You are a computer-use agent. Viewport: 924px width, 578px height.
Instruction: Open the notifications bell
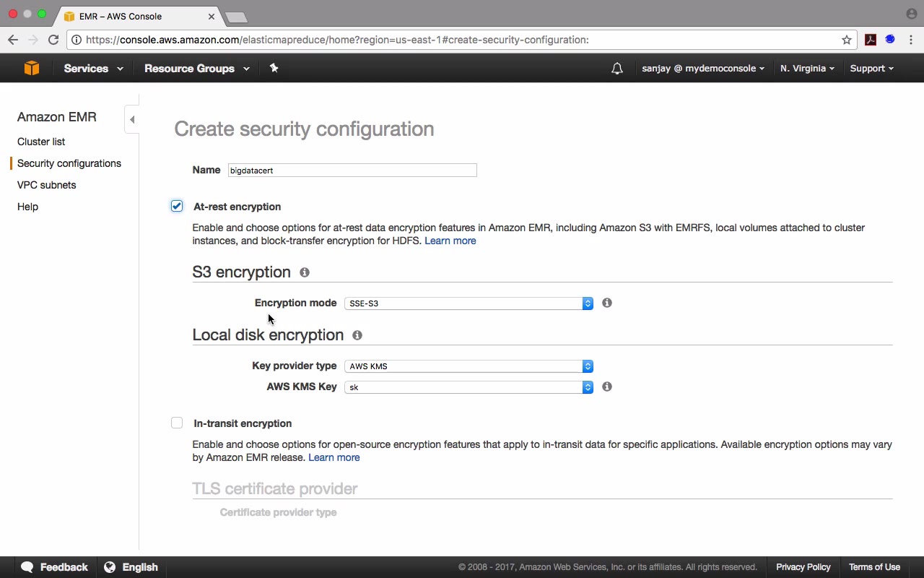click(616, 69)
